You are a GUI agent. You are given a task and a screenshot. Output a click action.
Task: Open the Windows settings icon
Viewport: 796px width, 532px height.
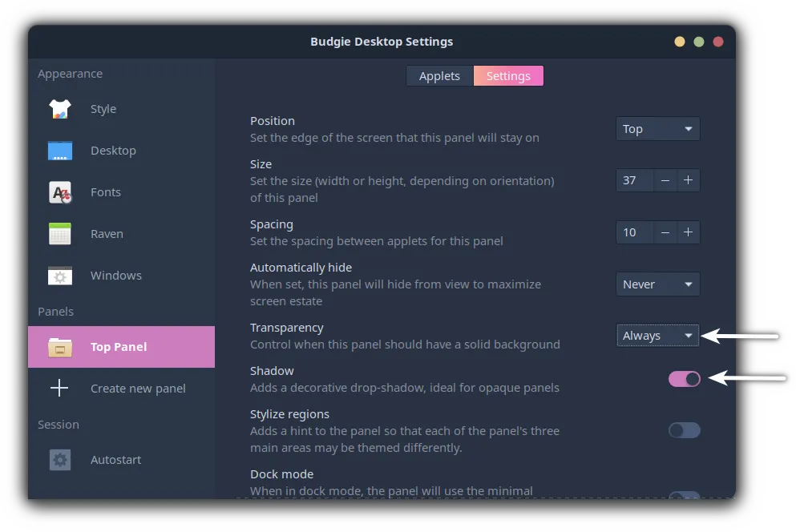coord(60,276)
